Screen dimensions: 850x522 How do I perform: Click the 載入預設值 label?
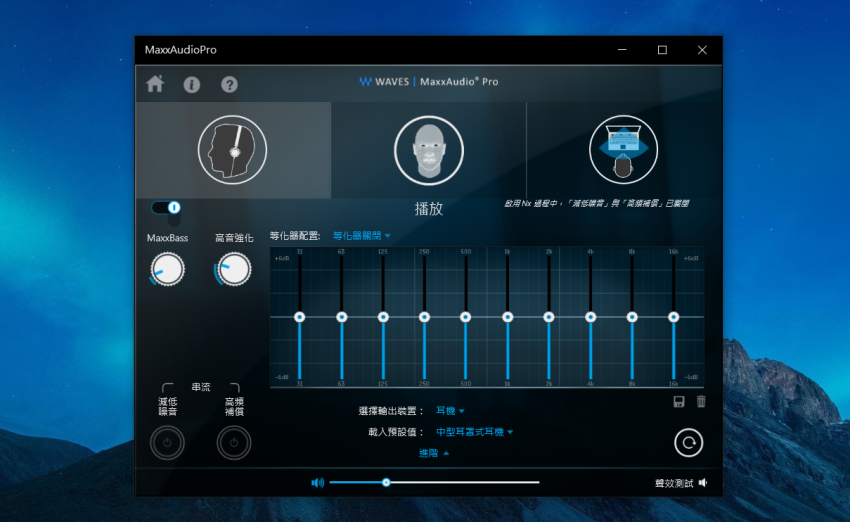point(396,432)
